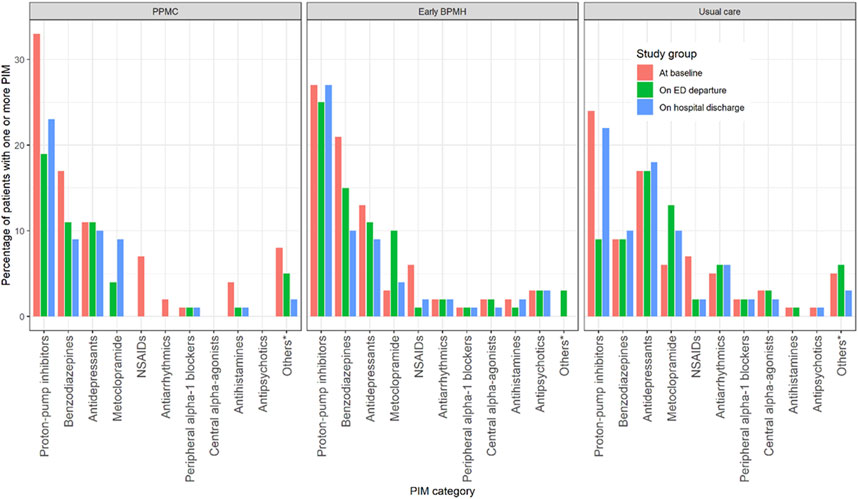Click 'Central alpha-agonists' label in PPMC panel
This screenshot has height=499, width=858.
tap(213, 396)
